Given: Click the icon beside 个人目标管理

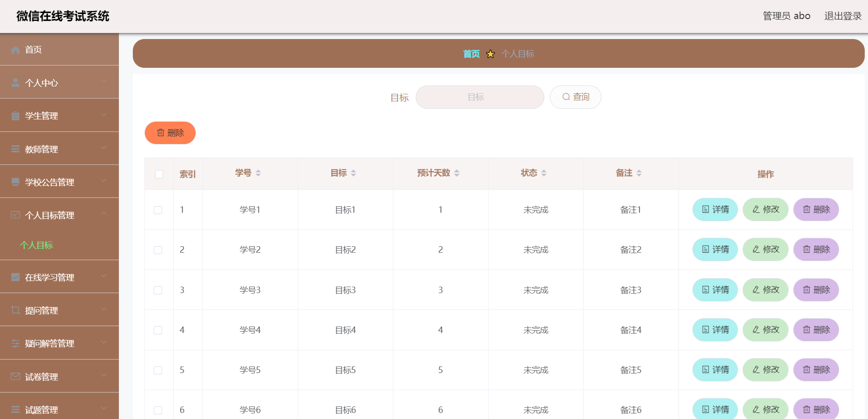Looking at the screenshot, I should [15, 215].
